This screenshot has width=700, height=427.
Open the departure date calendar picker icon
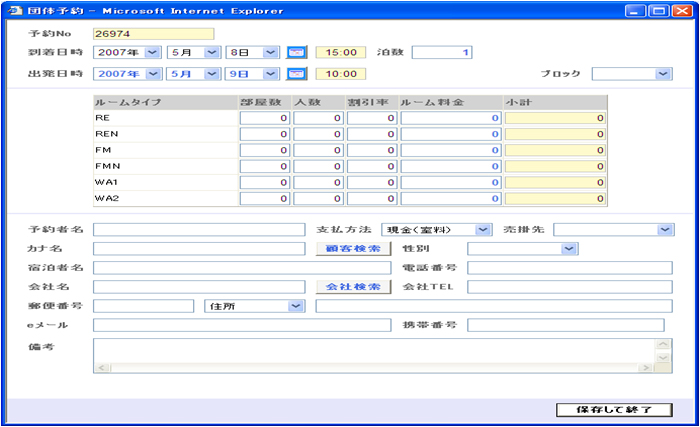296,74
